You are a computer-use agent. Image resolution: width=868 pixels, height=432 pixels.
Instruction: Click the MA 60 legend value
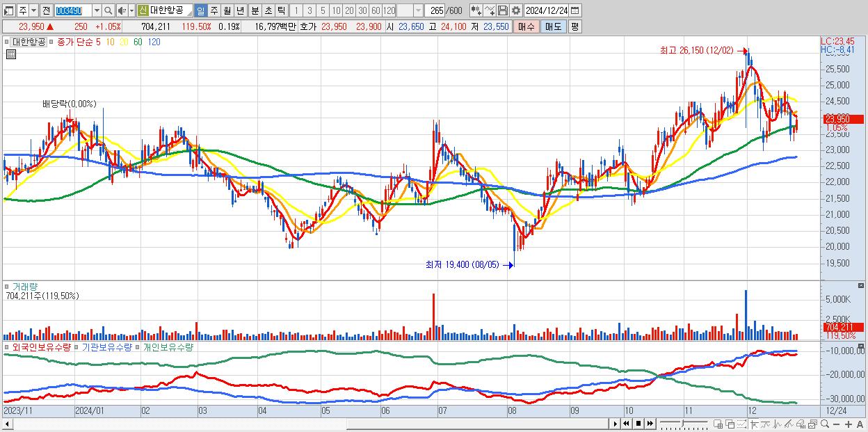point(138,42)
